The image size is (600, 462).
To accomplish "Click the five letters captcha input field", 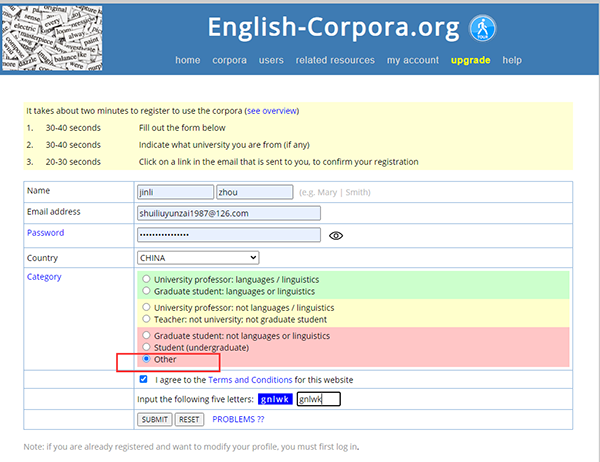I will (x=318, y=399).
